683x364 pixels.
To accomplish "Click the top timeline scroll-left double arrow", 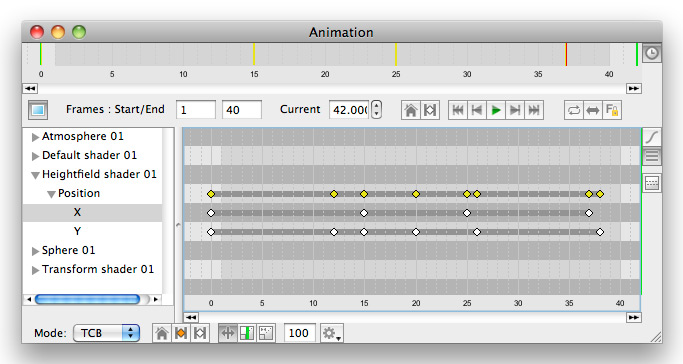I will [x=30, y=88].
